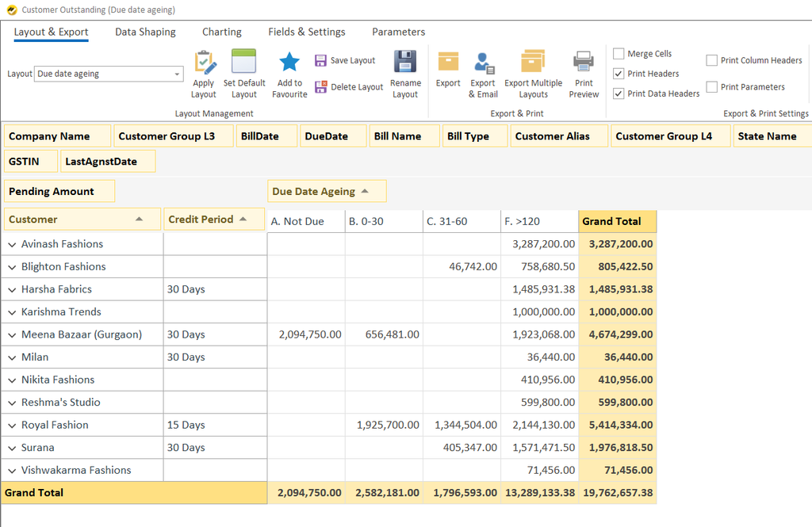Select the 19,762,657.38 grand total cell
The width and height of the screenshot is (812, 527).
click(617, 492)
